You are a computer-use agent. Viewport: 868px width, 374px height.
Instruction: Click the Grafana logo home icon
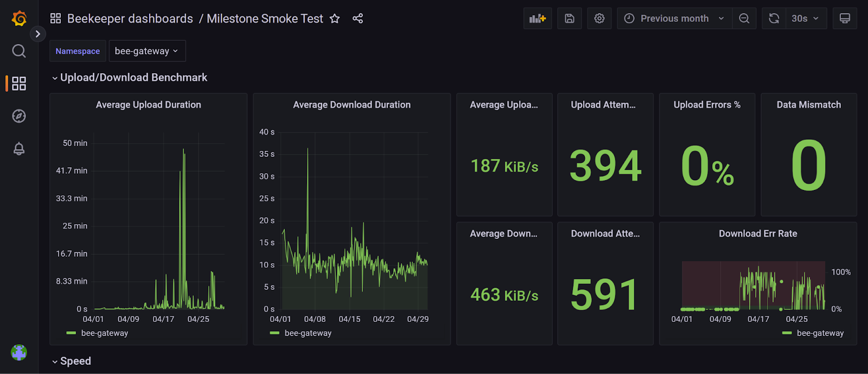pos(19,18)
